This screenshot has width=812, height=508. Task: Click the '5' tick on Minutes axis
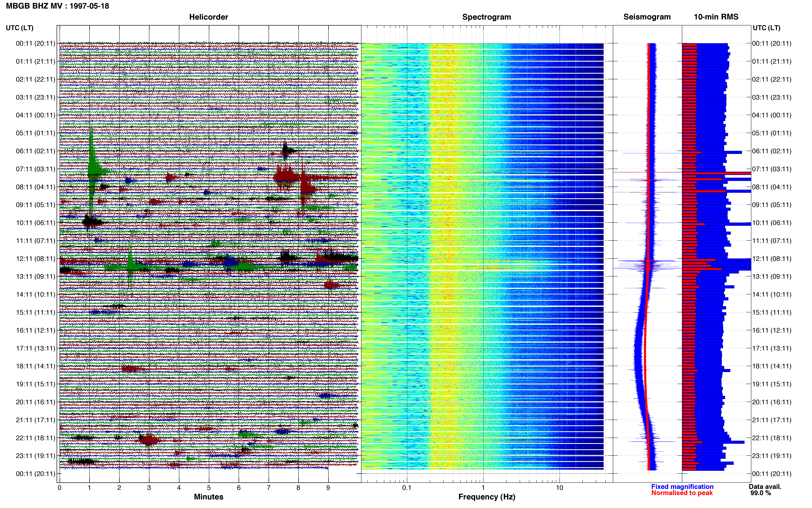pyautogui.click(x=209, y=488)
